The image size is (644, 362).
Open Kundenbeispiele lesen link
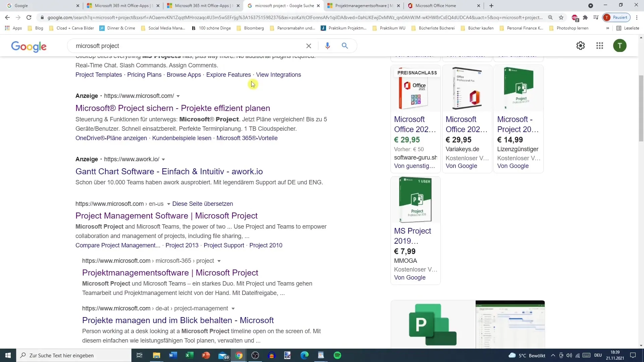[x=182, y=138]
